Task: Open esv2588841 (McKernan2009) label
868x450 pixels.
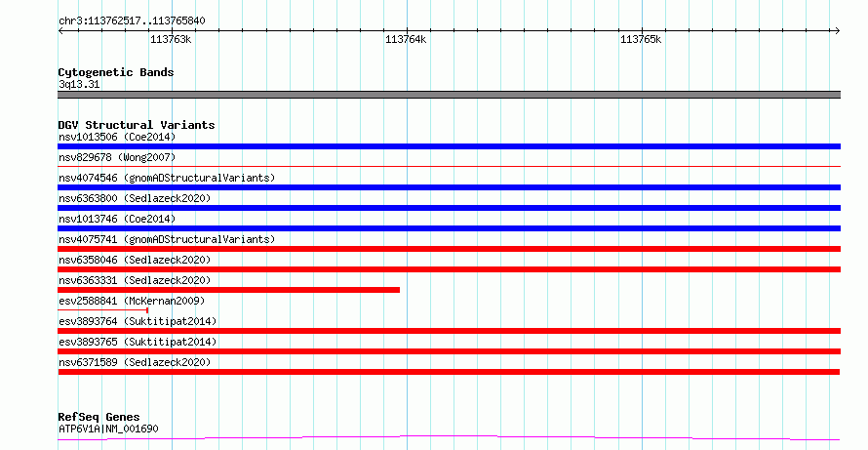Action: point(132,301)
